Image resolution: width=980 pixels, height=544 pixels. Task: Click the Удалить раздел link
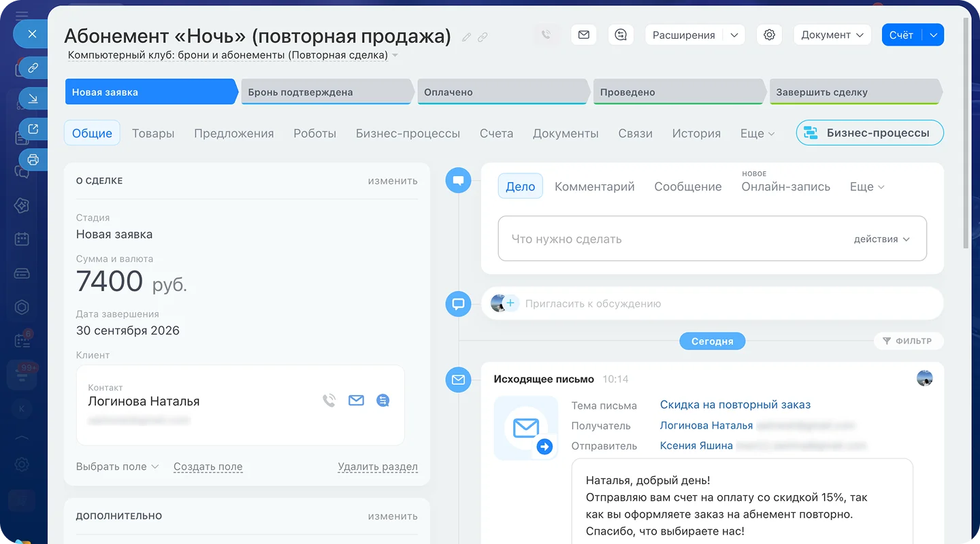click(x=378, y=466)
